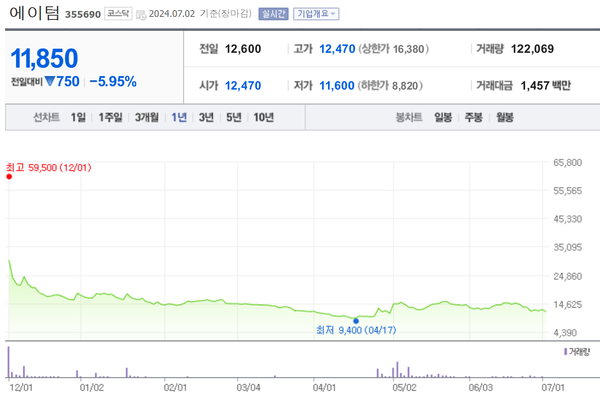Click the 시가 value 12,470

pyautogui.click(x=243, y=85)
